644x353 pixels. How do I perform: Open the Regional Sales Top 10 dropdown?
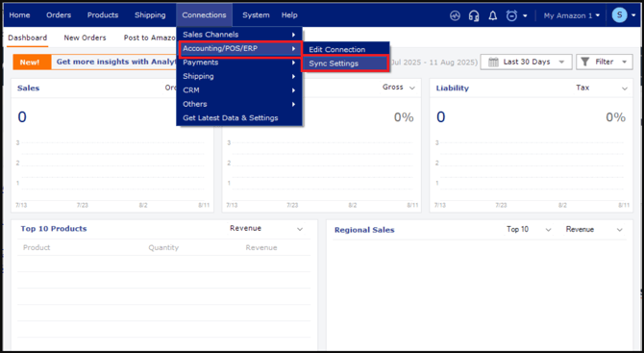coord(529,229)
